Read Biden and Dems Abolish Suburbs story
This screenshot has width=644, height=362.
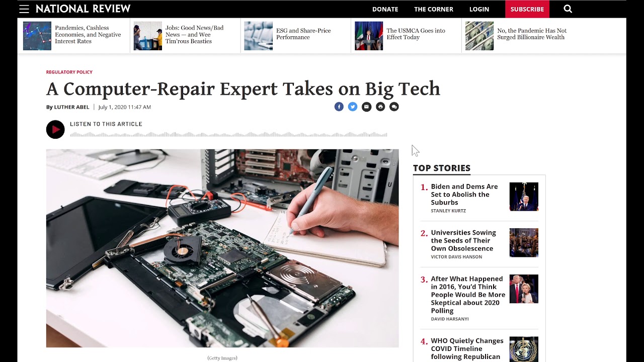click(464, 194)
